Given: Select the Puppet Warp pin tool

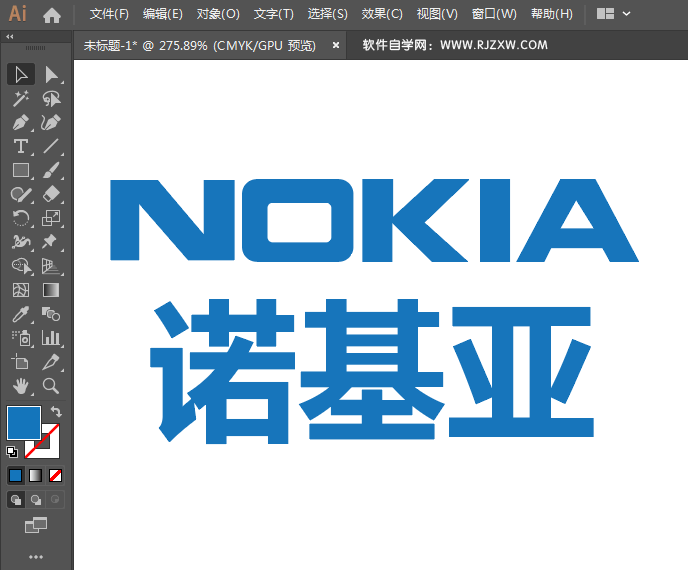Looking at the screenshot, I should (x=51, y=242).
